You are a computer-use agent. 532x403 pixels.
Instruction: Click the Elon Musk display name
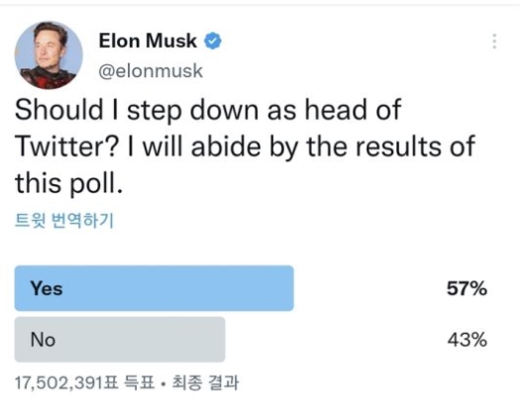[x=148, y=41]
